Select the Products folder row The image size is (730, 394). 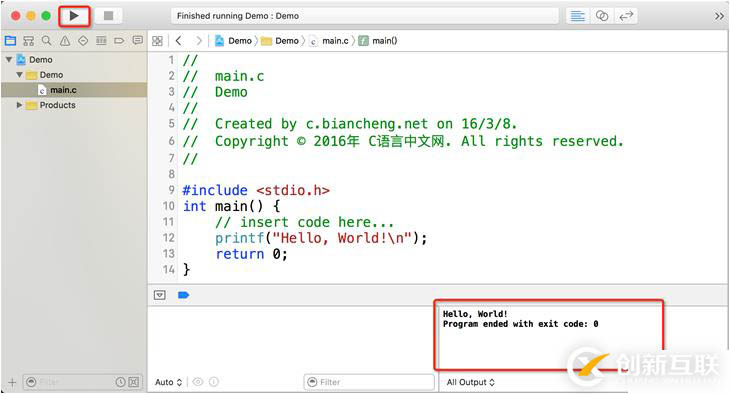(74, 105)
